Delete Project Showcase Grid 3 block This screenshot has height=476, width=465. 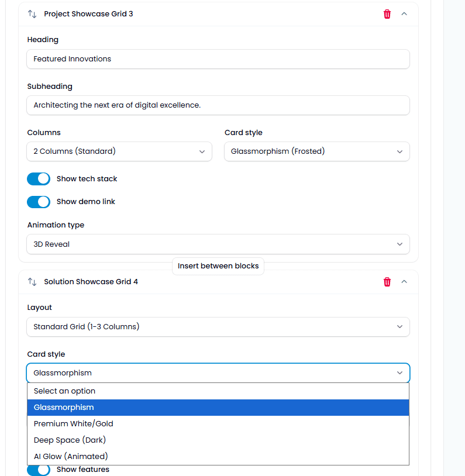pos(387,14)
